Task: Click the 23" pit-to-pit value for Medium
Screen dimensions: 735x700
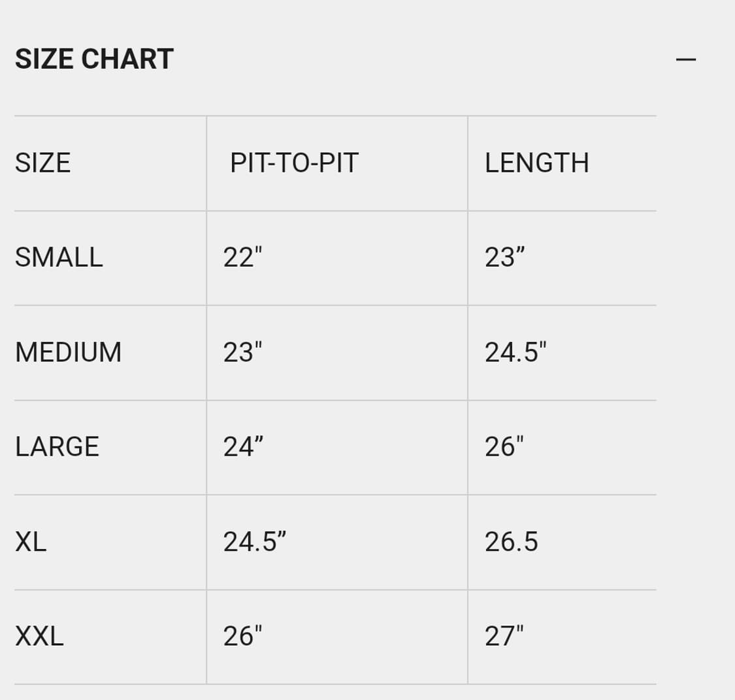Action: tap(242, 352)
